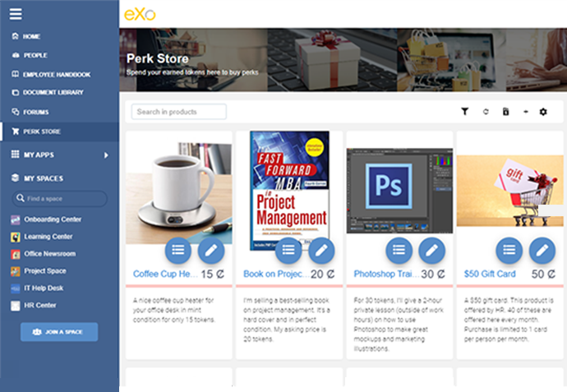Image resolution: width=567 pixels, height=392 pixels.
Task: Edit the Photoshop Training product
Action: (431, 251)
